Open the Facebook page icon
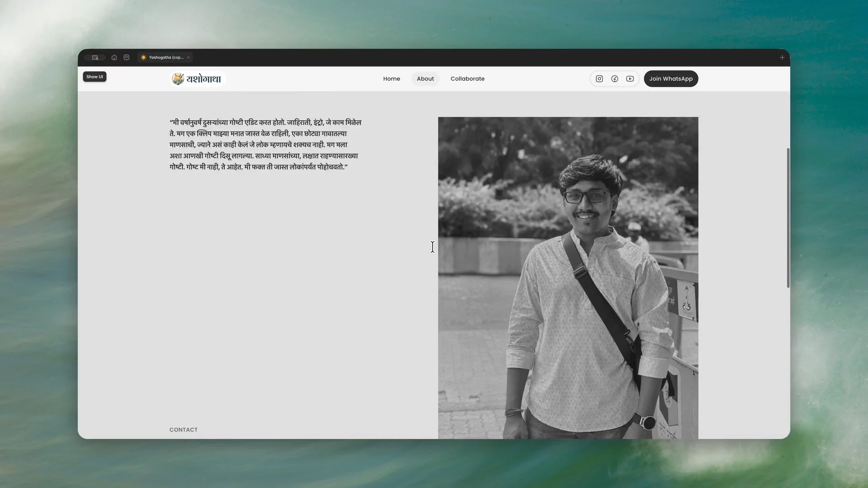 [x=615, y=79]
